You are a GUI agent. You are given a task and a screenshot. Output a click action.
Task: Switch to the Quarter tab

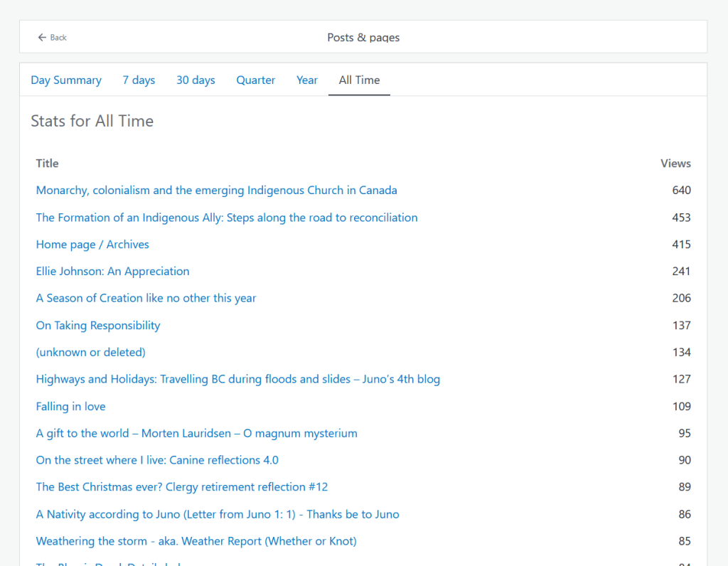tap(255, 80)
